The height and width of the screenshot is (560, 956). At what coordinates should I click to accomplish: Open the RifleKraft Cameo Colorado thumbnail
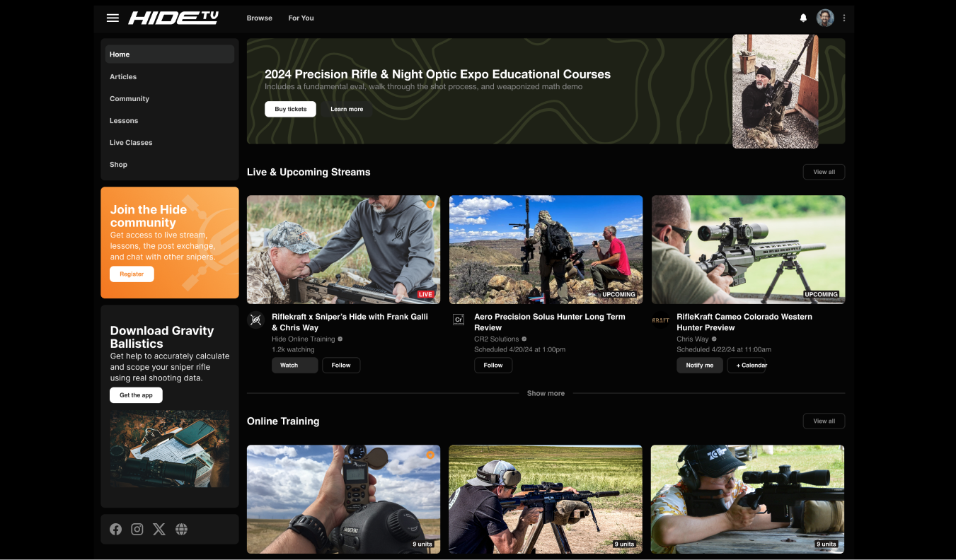pyautogui.click(x=748, y=250)
